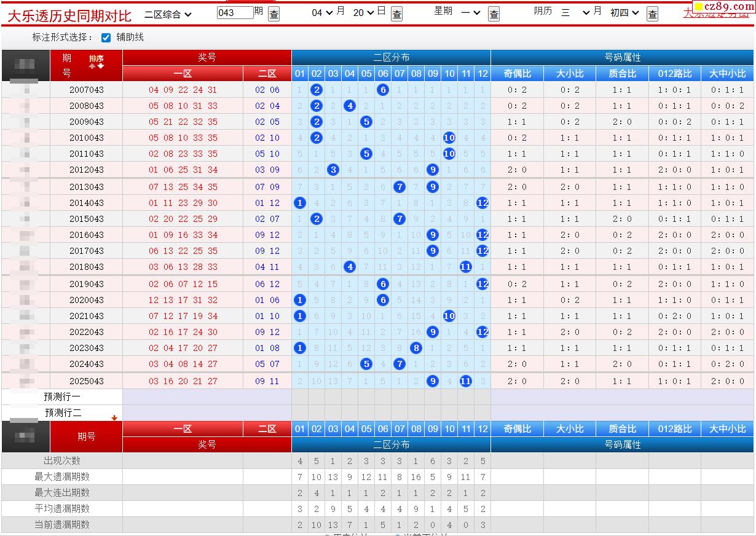Click blue ball 03 in row 2012043
Screen dimensions: 756x536
[x=333, y=170]
